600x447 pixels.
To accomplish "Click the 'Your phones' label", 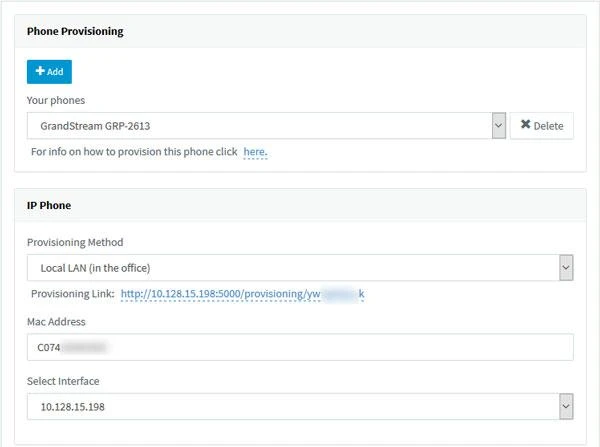I will pos(56,100).
